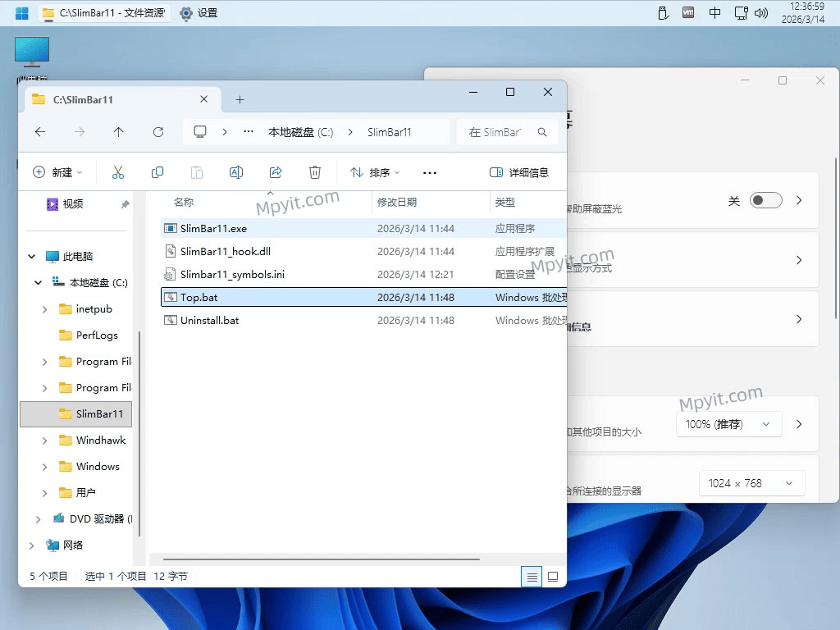Select the Windows folder in tree

pyautogui.click(x=98, y=467)
